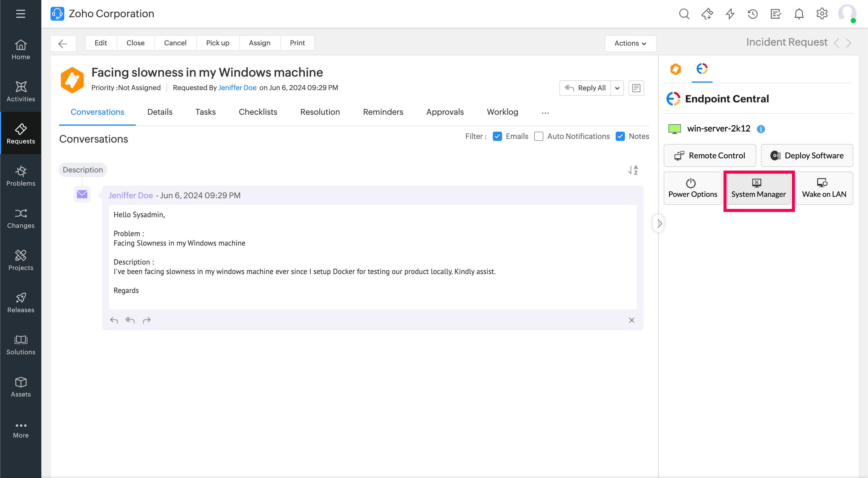Collapse the right side panel arrow

tap(659, 223)
